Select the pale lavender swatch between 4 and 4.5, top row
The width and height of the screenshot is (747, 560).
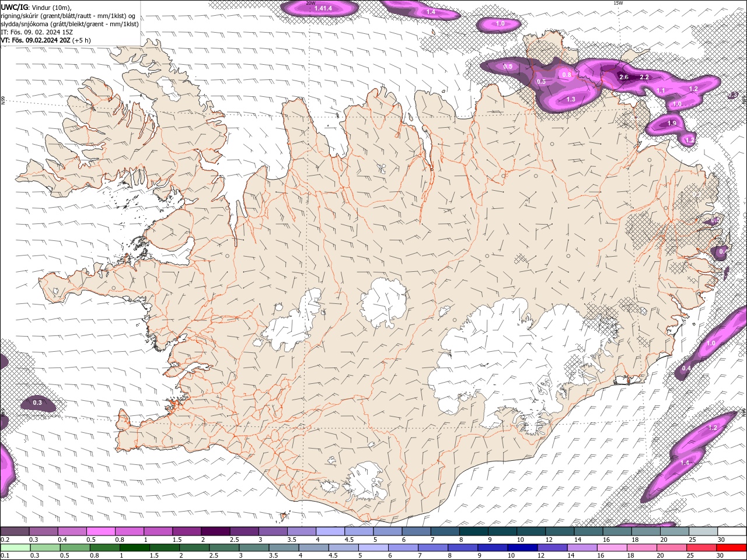(330, 531)
